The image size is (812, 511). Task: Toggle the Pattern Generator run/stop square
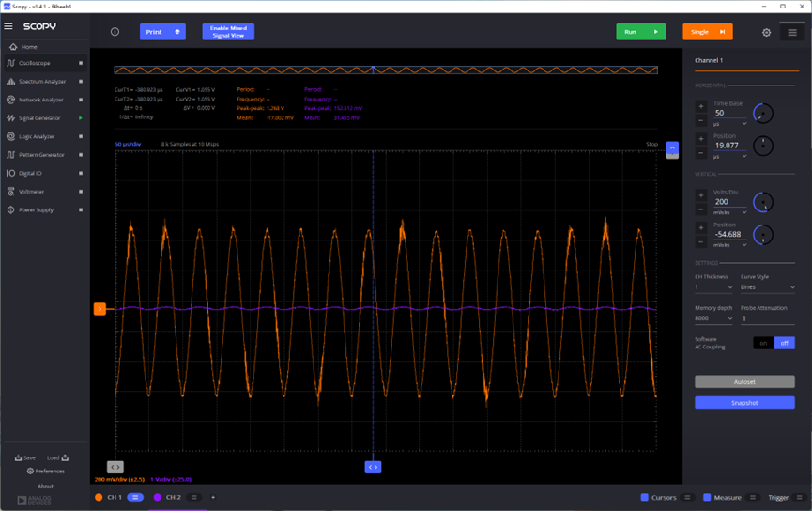point(81,154)
